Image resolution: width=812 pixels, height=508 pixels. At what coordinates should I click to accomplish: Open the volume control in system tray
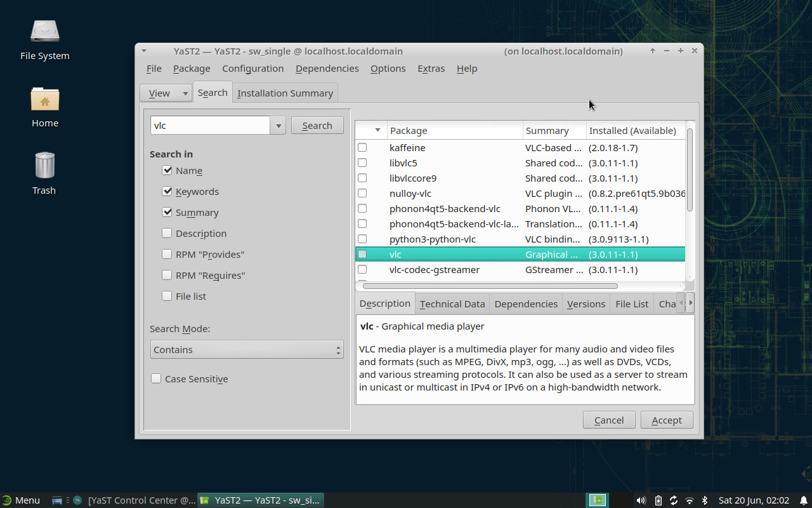[x=641, y=500]
